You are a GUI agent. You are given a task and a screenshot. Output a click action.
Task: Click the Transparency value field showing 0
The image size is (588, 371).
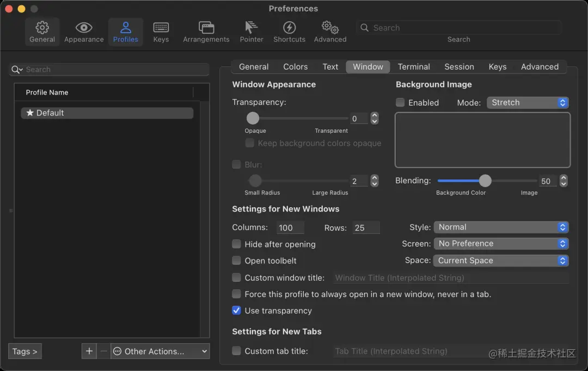coord(359,119)
